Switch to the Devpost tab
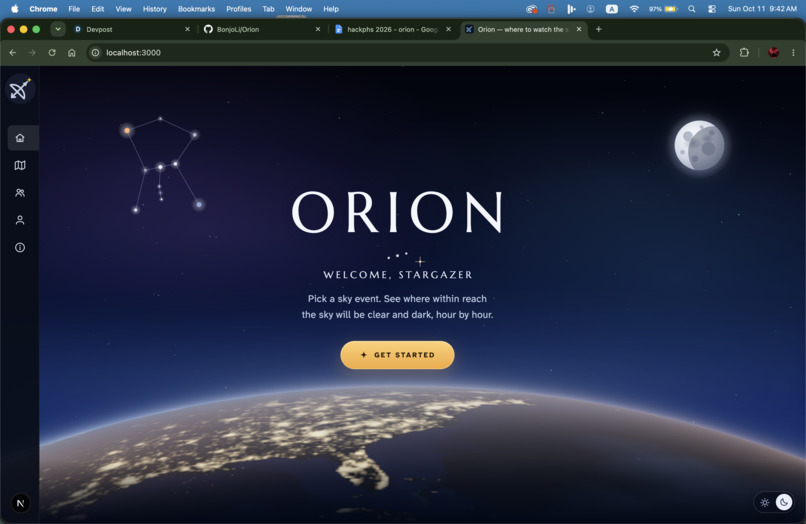The height and width of the screenshot is (524, 806). [x=132, y=29]
